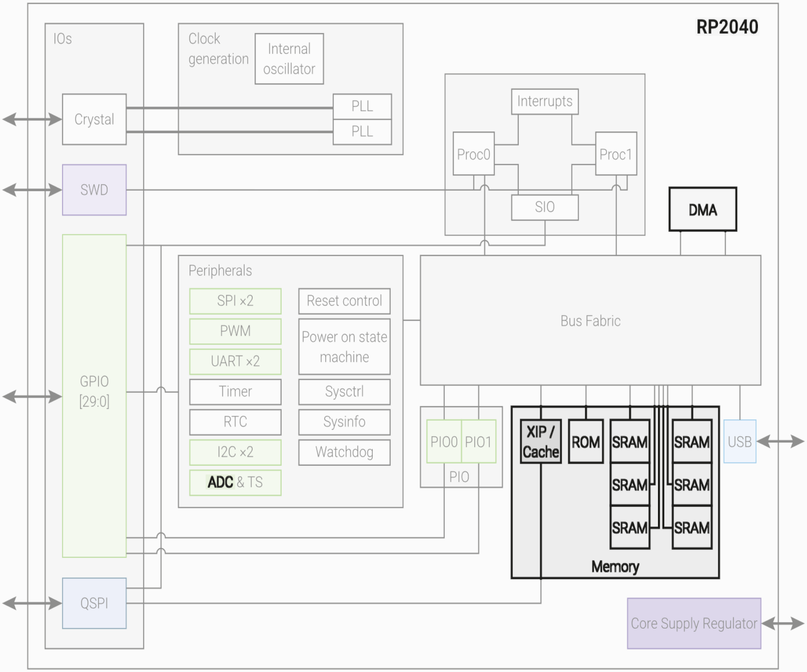This screenshot has height=672, width=807.
Task: Select the top SRAM in left column
Action: pos(630,441)
